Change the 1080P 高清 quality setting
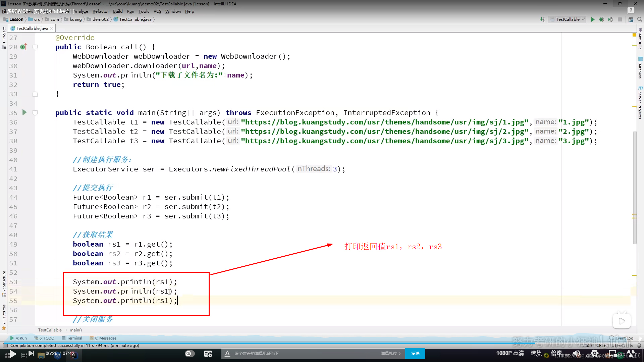 tap(510, 353)
